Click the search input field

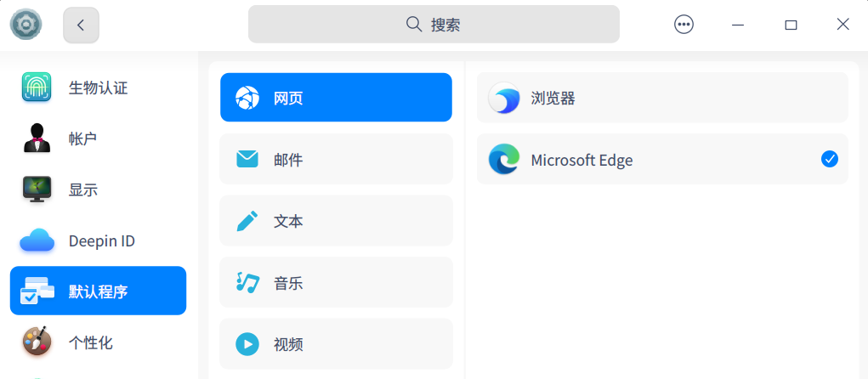(434, 25)
